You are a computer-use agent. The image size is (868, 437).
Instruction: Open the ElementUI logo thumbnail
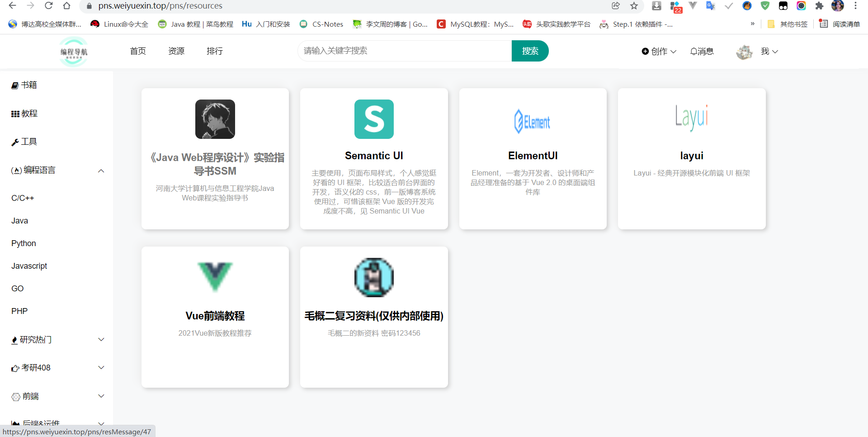pyautogui.click(x=533, y=121)
